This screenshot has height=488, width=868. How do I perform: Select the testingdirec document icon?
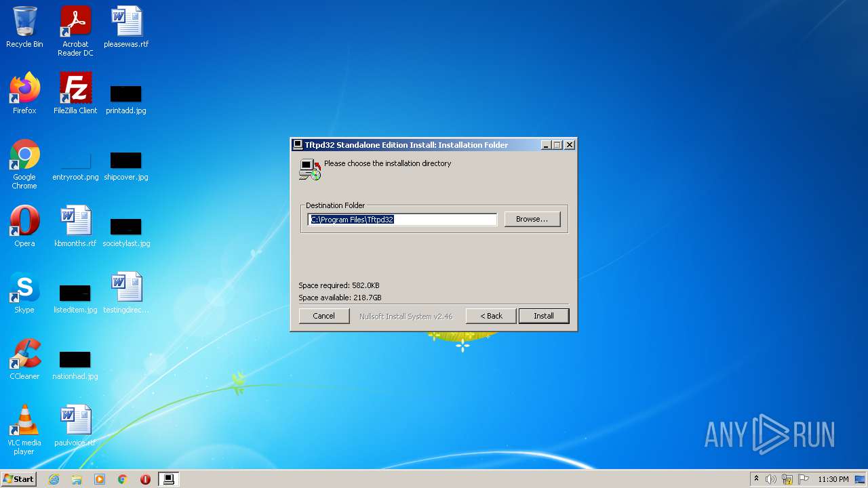click(126, 293)
